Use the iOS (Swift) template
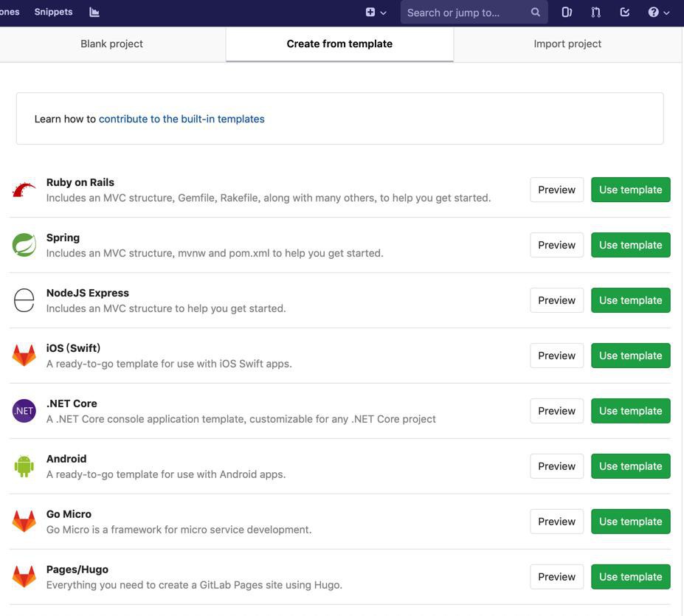The height and width of the screenshot is (616, 684). click(630, 356)
